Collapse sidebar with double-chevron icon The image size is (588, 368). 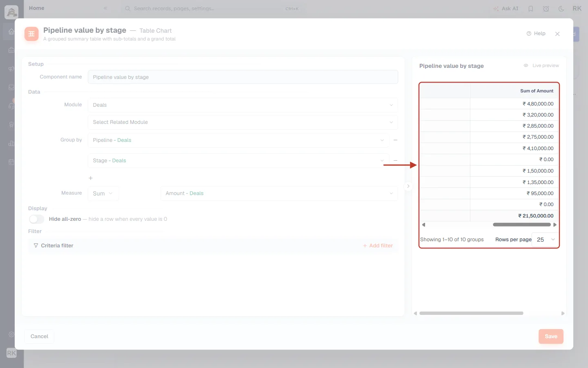tap(105, 8)
